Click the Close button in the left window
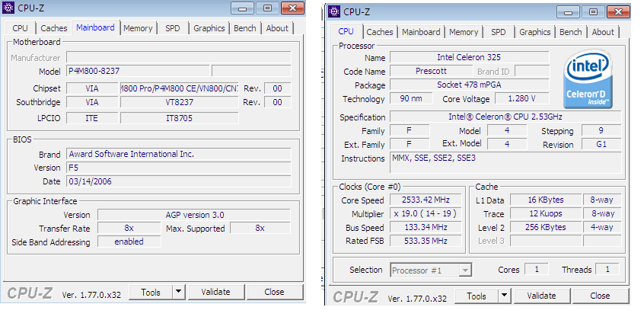 click(274, 292)
